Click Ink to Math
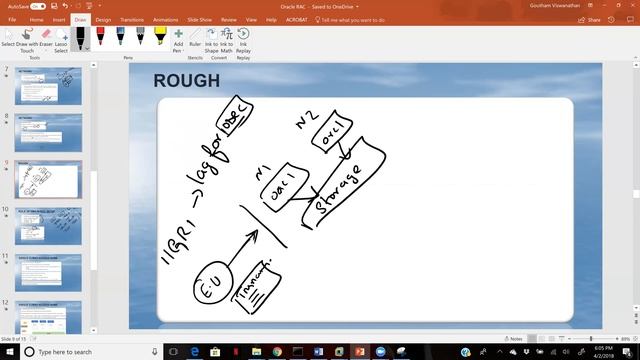Screen dimensions: 640x360 point(227,40)
